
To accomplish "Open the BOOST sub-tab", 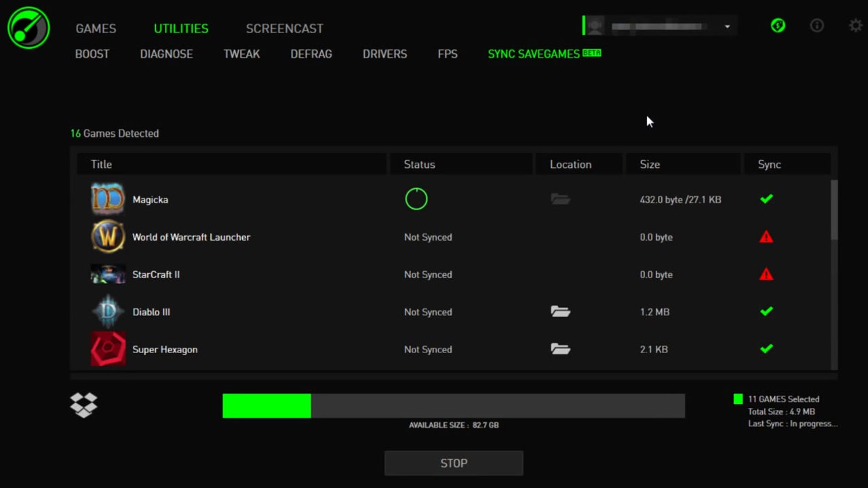I will pyautogui.click(x=92, y=54).
